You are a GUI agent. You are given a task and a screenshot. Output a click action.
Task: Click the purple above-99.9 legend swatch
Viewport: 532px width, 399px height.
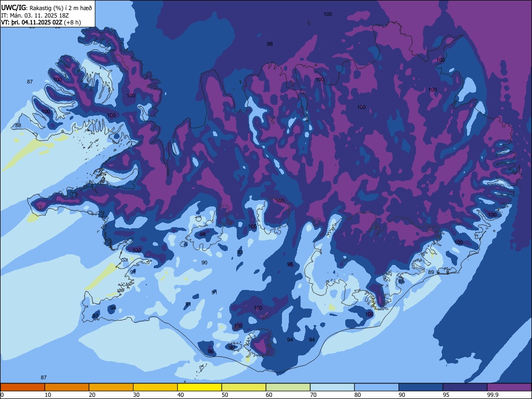pos(509,387)
